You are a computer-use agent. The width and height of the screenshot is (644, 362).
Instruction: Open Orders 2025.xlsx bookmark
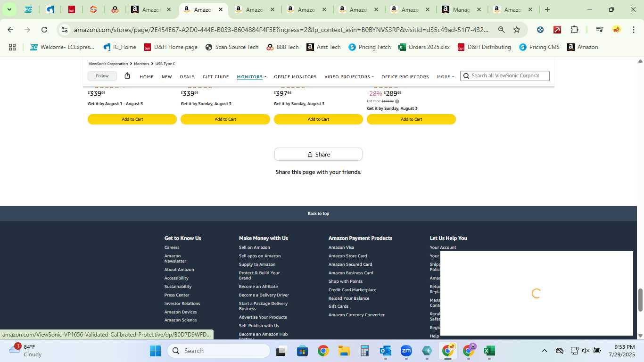pos(424,47)
